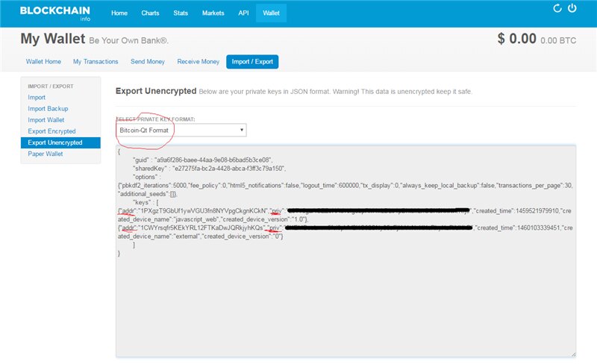Open the Home navigation item
This screenshot has width=597, height=364.
click(x=119, y=13)
